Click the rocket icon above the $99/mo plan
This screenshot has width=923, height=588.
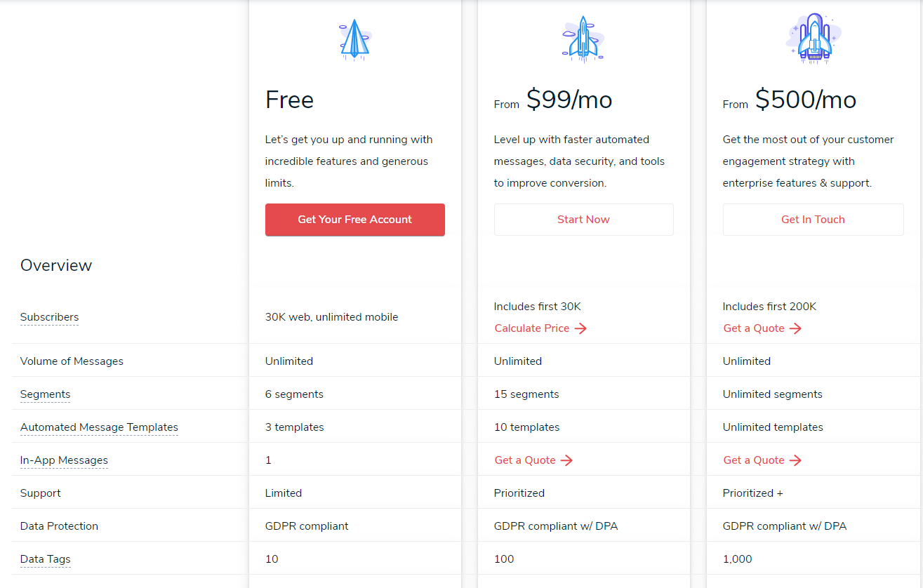[x=583, y=36]
